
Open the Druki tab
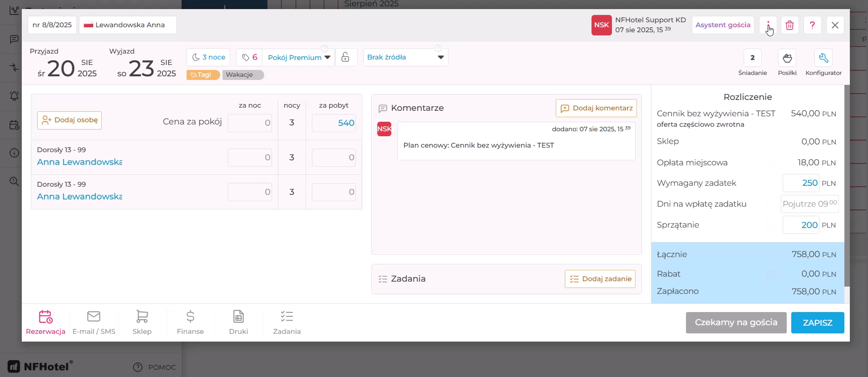238,323
